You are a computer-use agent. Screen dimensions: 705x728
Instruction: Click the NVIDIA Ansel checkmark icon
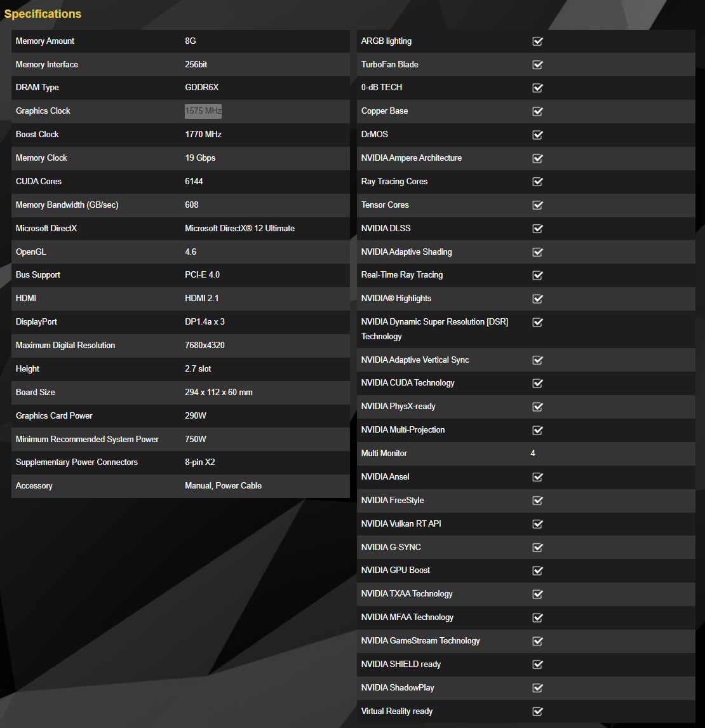[537, 477]
